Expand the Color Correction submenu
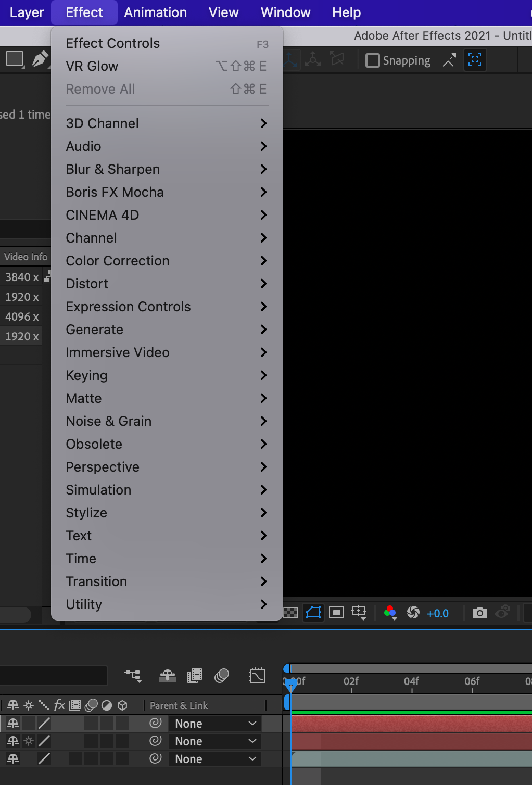 [x=118, y=261]
